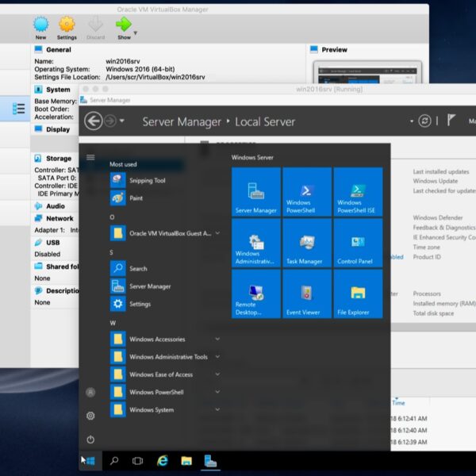Screen dimensions: 476x476
Task: Click the Windows Defender property label
Action: (438, 217)
